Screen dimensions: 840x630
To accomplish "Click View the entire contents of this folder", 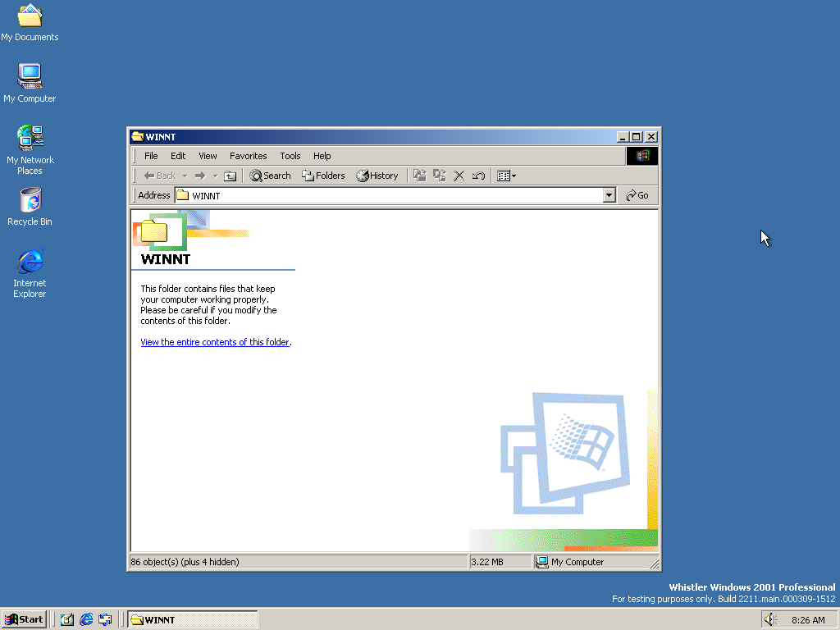I will 215,342.
